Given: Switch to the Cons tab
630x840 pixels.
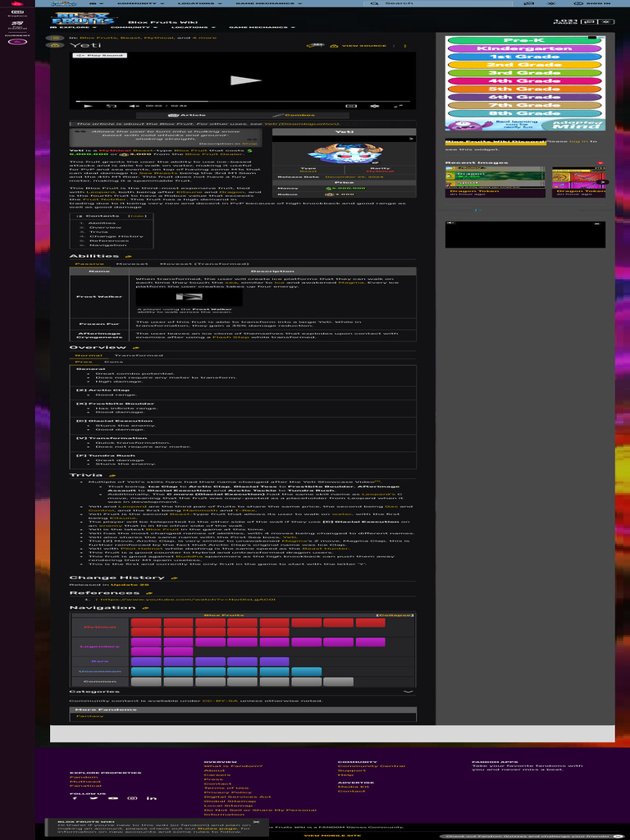Looking at the screenshot, I should click(x=113, y=362).
